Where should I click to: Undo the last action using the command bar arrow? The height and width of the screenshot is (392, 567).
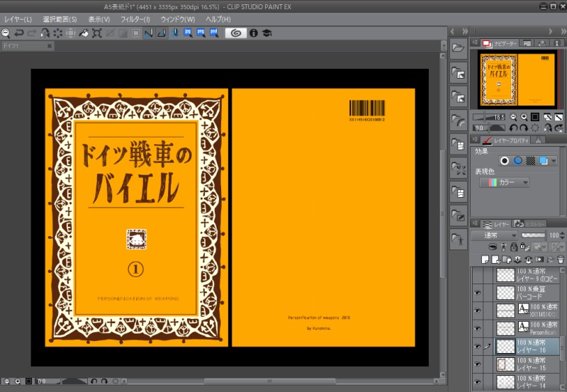point(19,33)
